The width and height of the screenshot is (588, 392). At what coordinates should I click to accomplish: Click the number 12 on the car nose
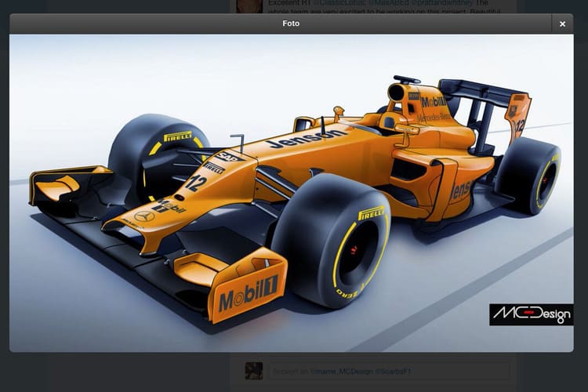coord(196,183)
